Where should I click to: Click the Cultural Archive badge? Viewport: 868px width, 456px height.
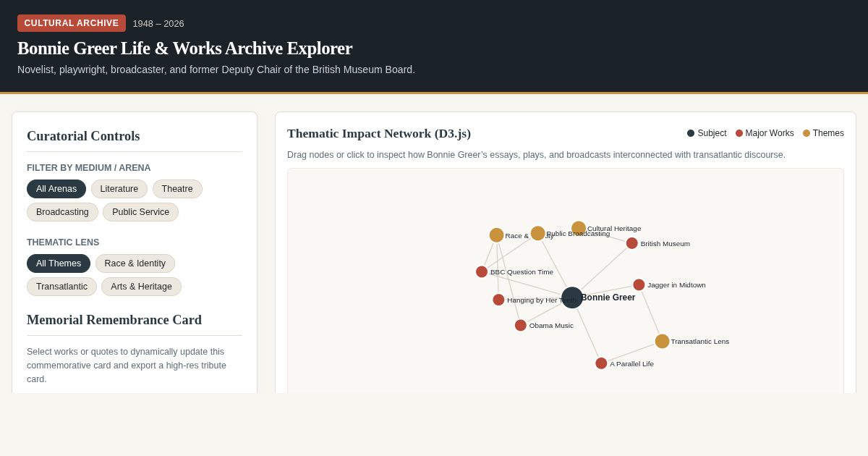[72, 23]
